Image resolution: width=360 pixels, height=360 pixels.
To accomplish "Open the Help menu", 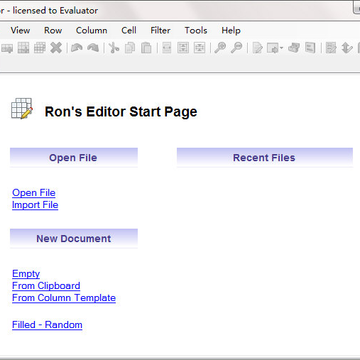I will (x=231, y=30).
